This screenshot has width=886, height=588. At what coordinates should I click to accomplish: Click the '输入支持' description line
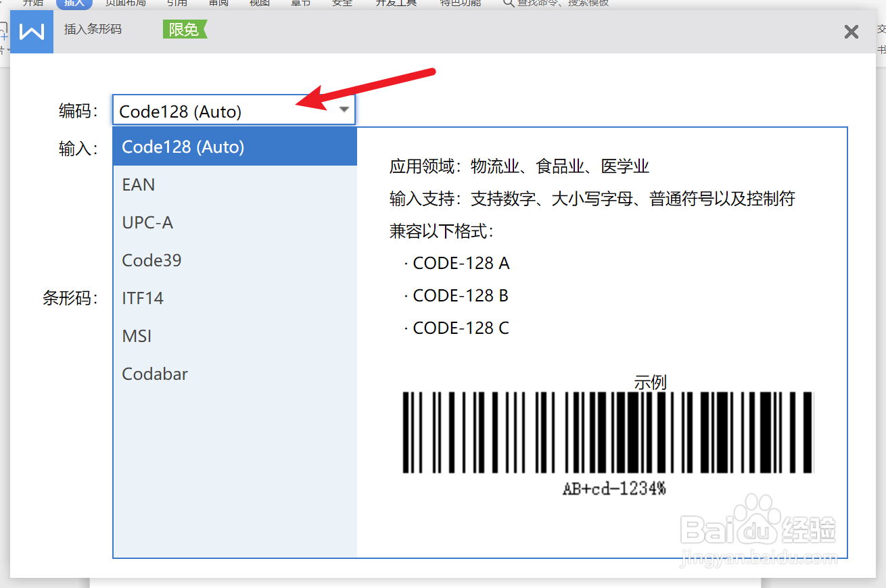point(592,199)
